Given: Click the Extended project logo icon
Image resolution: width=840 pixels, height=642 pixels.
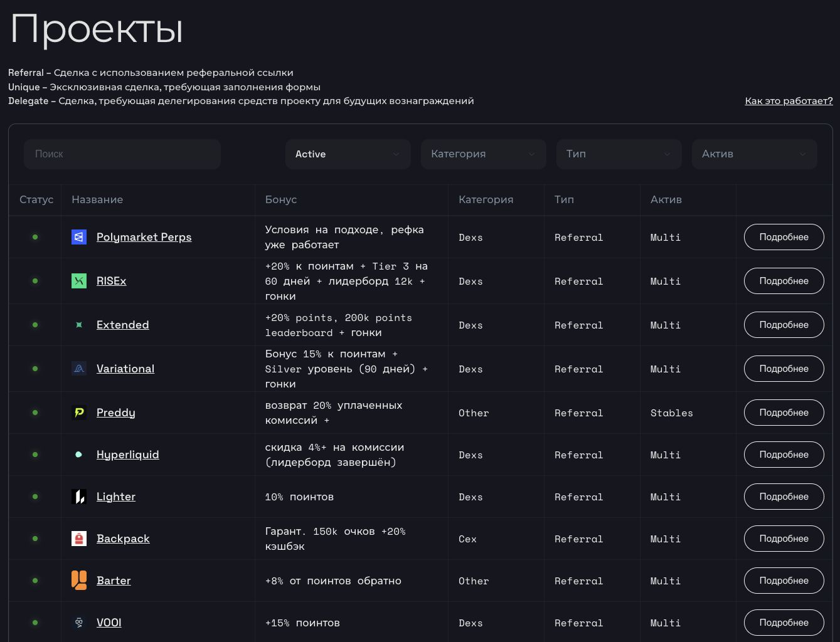Looking at the screenshot, I should [79, 325].
